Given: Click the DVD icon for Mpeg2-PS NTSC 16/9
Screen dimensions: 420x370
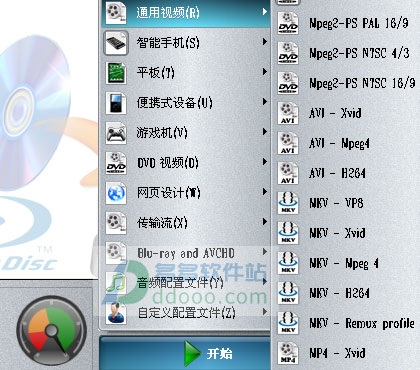Looking at the screenshot, I should point(288,83).
